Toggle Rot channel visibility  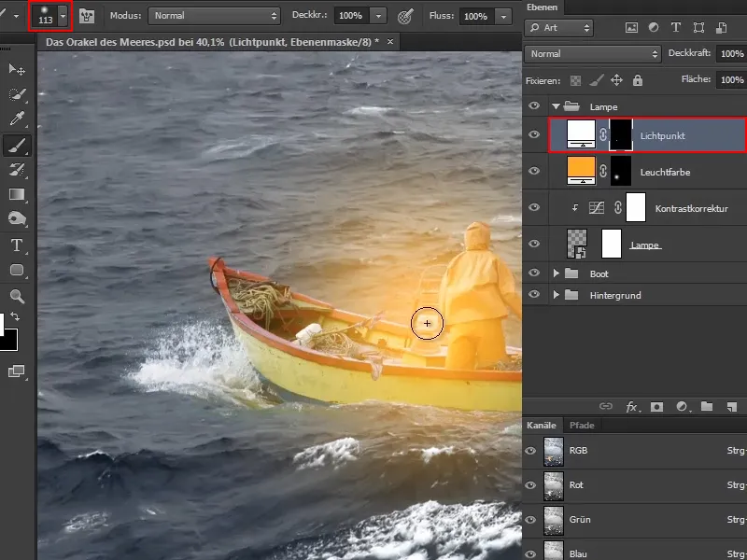coord(530,485)
